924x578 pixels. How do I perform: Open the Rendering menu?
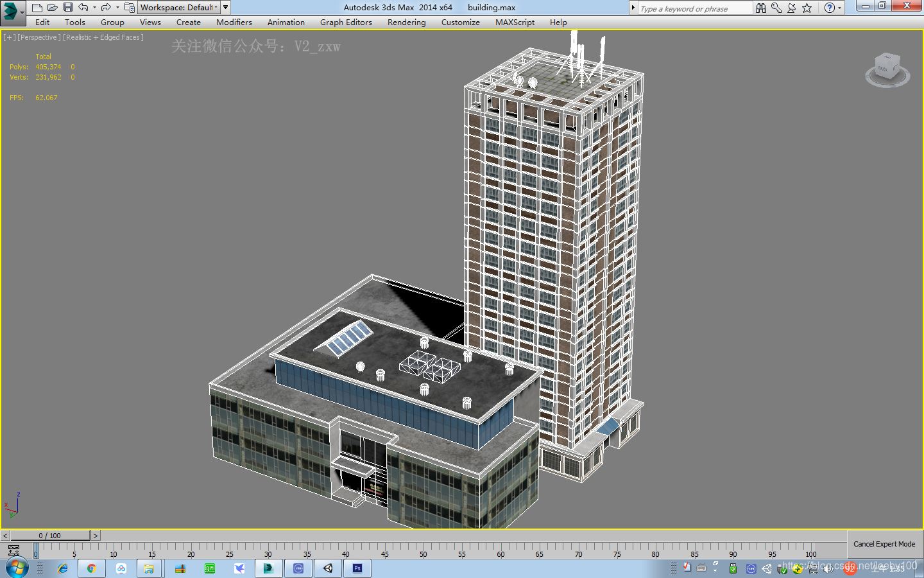click(x=406, y=22)
